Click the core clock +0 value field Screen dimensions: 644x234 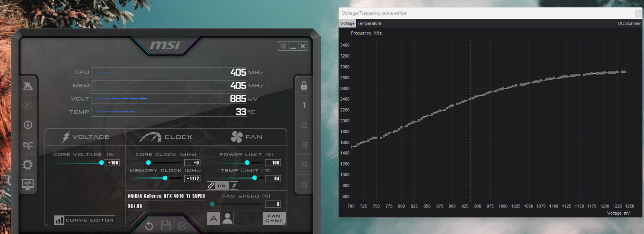[192, 163]
